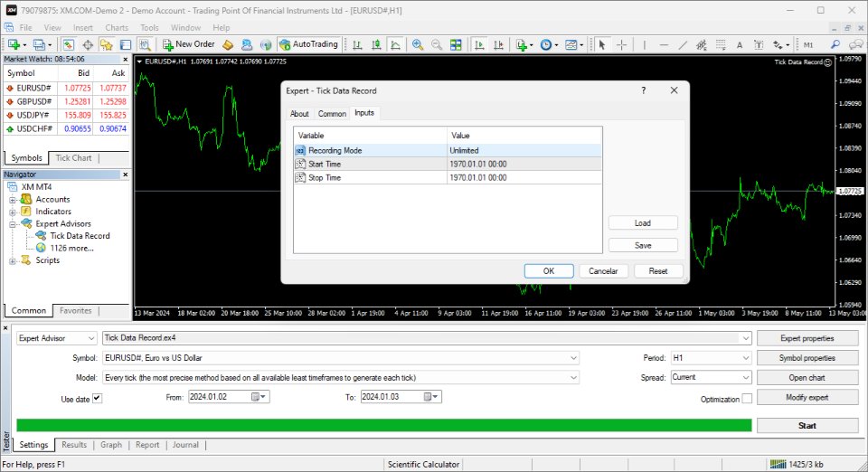868x472 pixels.
Task: Click the M1 timeframe button
Action: pyautogui.click(x=808, y=45)
